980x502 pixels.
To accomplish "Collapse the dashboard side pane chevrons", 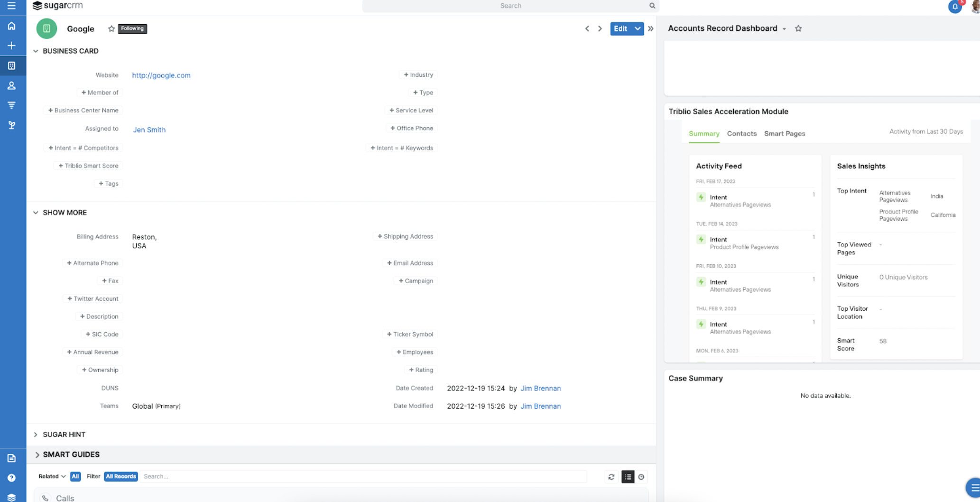I will (651, 28).
